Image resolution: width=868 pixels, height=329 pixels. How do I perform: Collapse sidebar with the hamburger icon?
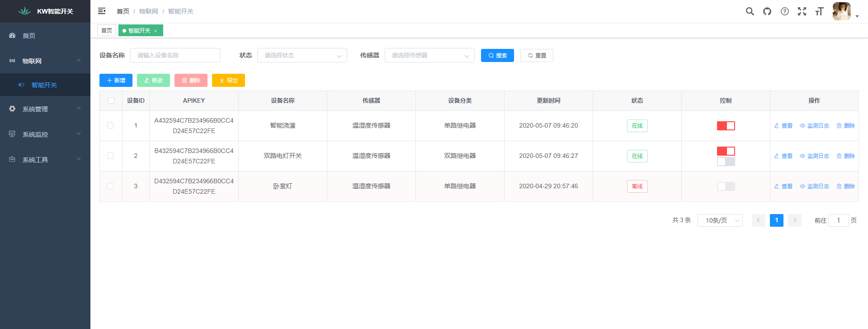tap(102, 11)
